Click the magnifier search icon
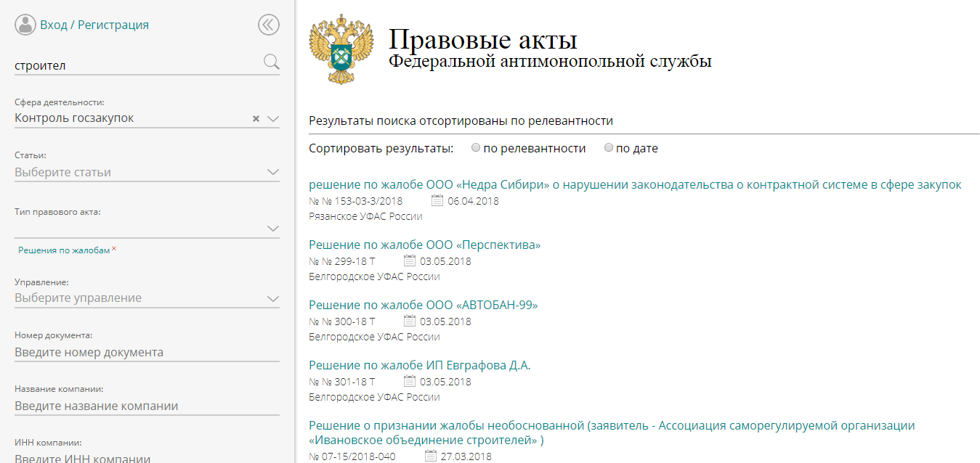 (271, 62)
